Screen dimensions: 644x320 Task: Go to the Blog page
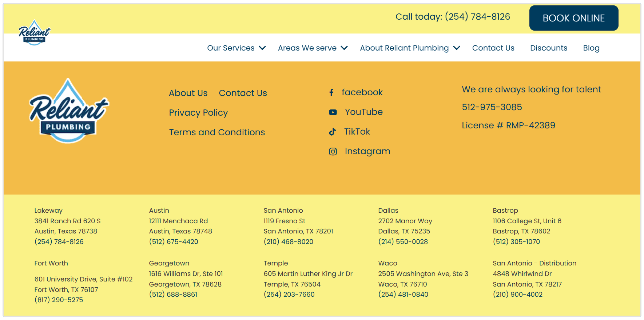click(591, 48)
